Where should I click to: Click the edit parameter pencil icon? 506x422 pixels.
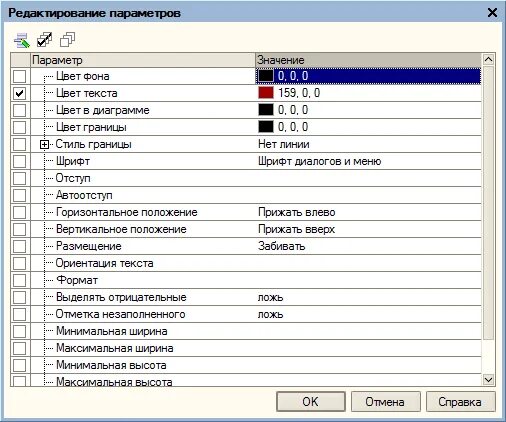click(22, 40)
